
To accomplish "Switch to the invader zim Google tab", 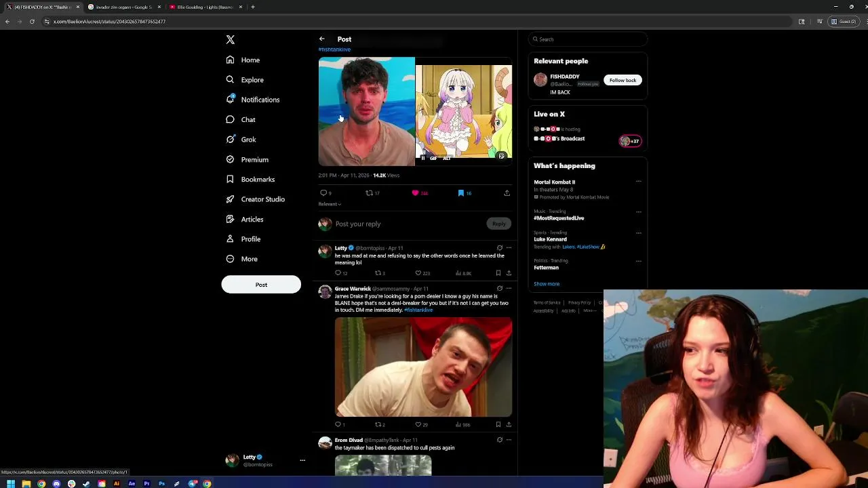I will (123, 7).
